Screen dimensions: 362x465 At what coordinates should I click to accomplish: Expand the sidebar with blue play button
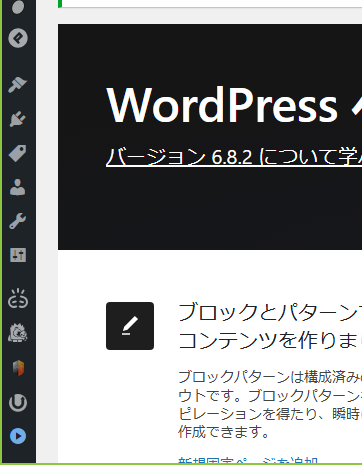click(18, 436)
